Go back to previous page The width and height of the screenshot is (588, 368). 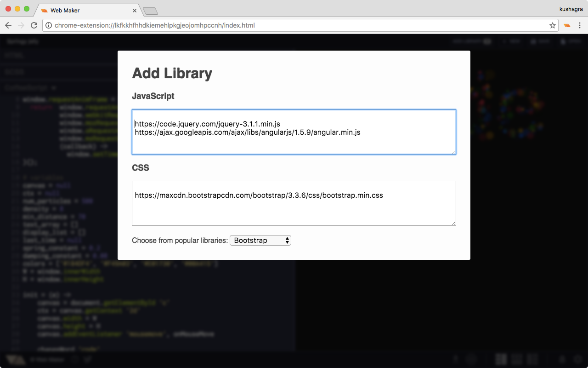click(x=8, y=25)
